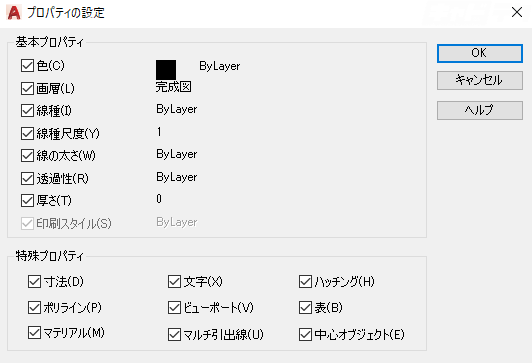
Task: Disable the 線種尺度(Y) checkbox
Action: tap(27, 133)
